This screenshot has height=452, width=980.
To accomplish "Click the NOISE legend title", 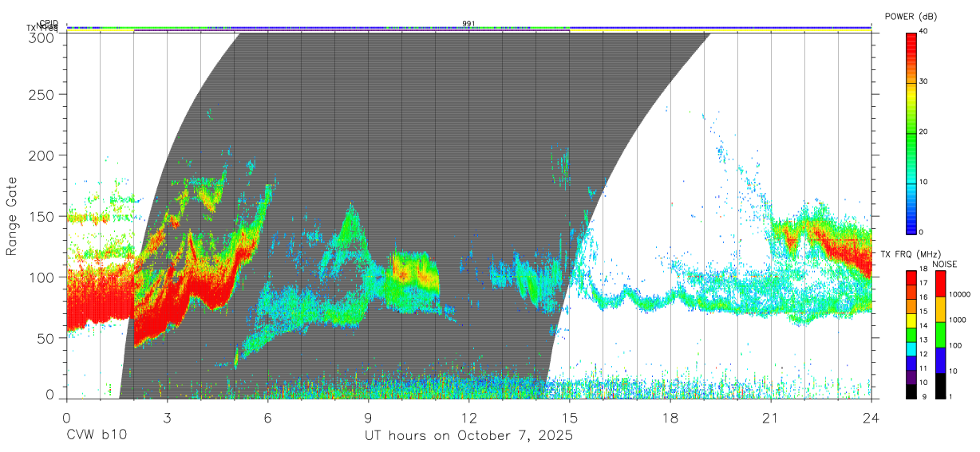I will 945,264.
